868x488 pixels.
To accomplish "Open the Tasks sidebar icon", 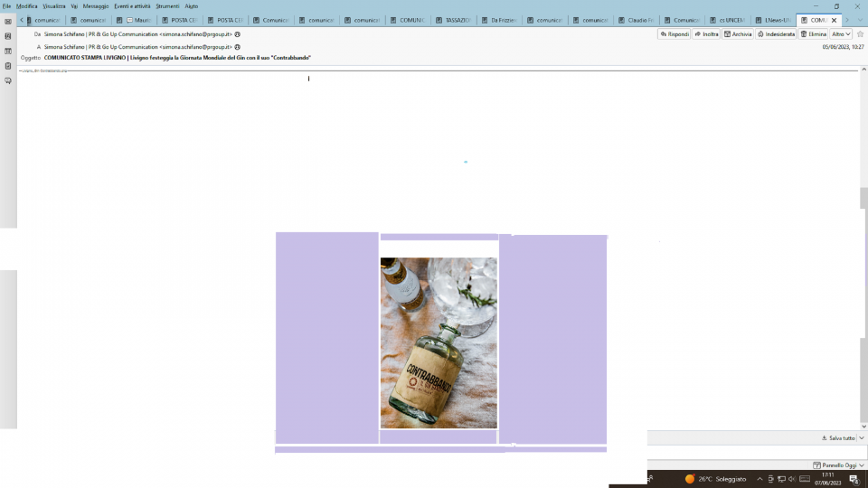I will coord(8,66).
